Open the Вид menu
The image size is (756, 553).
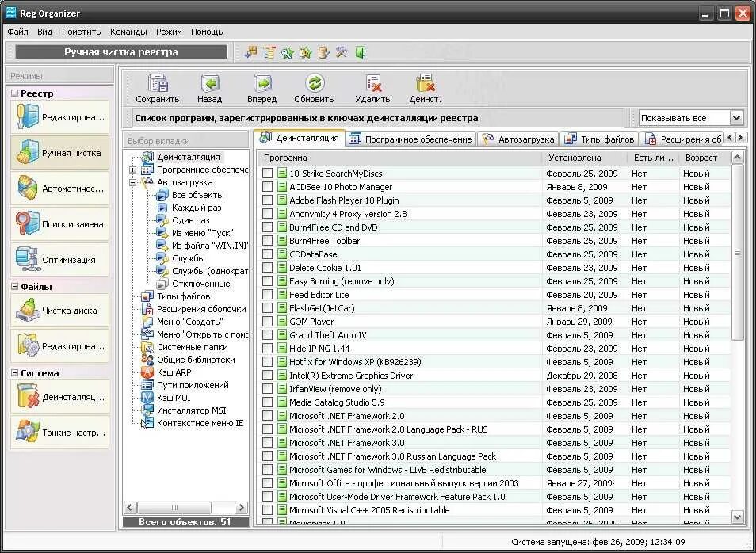coord(45,32)
